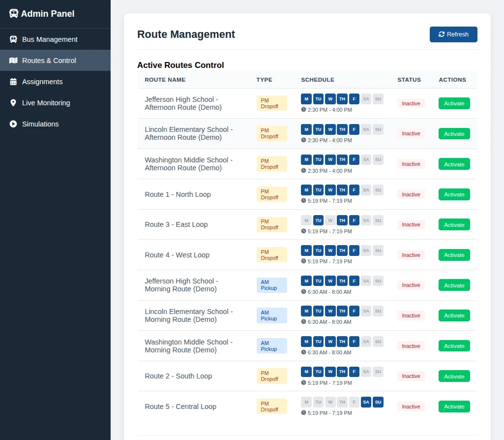Select the bus icon beside Bus Management
This screenshot has width=504, height=440.
coord(13,39)
